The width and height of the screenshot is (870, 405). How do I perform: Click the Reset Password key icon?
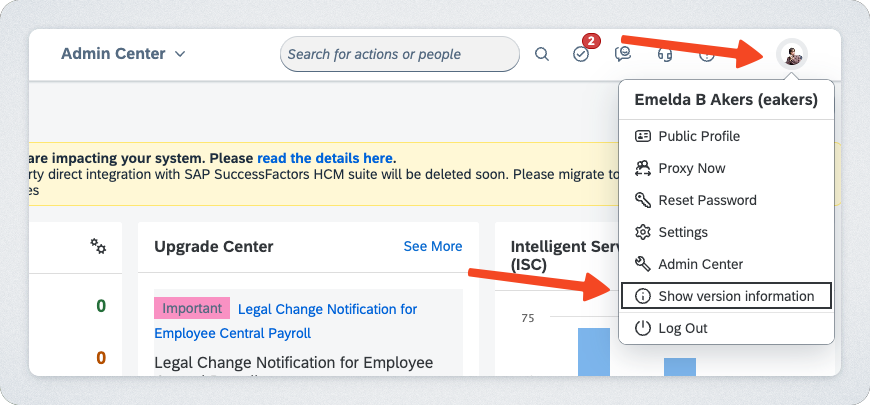(x=643, y=200)
